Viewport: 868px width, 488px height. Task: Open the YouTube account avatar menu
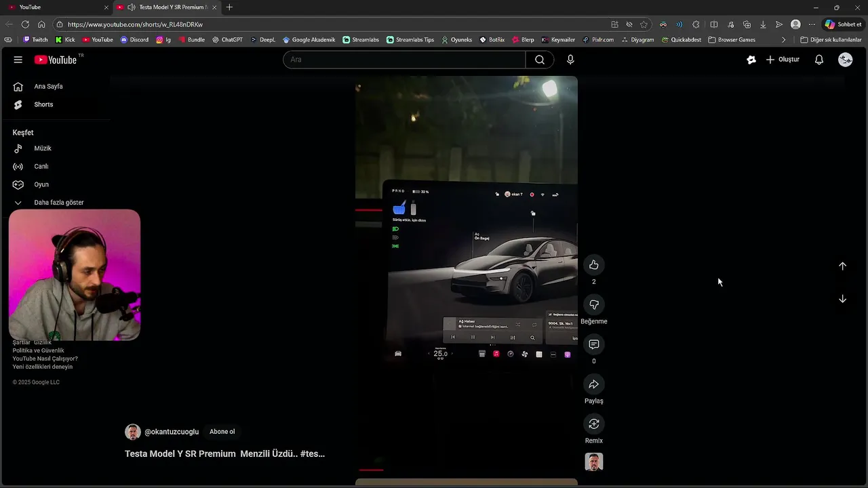846,60
